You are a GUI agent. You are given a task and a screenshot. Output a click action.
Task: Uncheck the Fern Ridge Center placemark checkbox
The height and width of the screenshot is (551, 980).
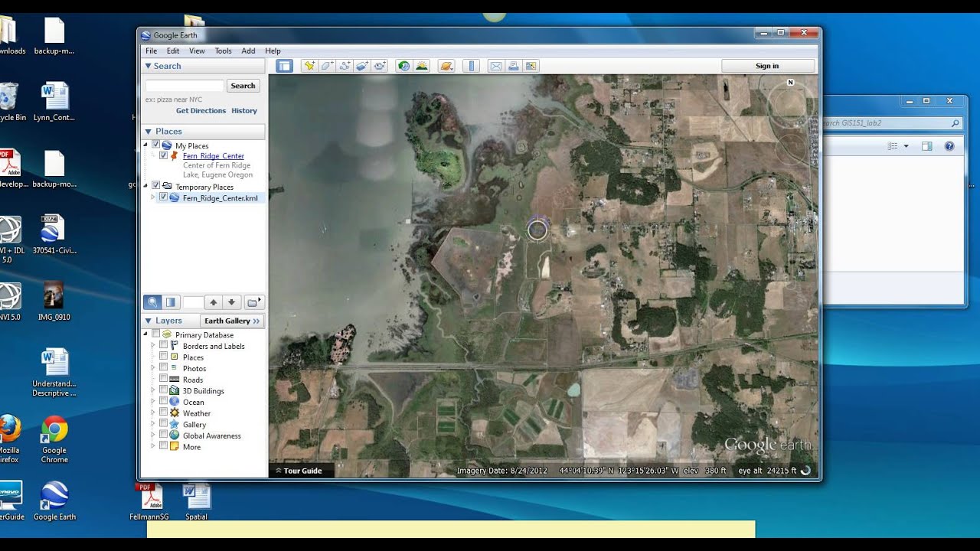click(163, 155)
